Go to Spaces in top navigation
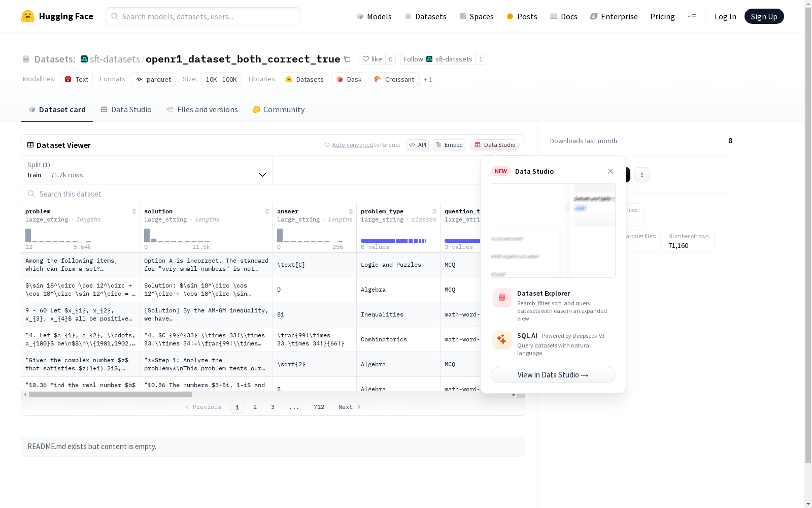The image size is (812, 508). [x=477, y=16]
